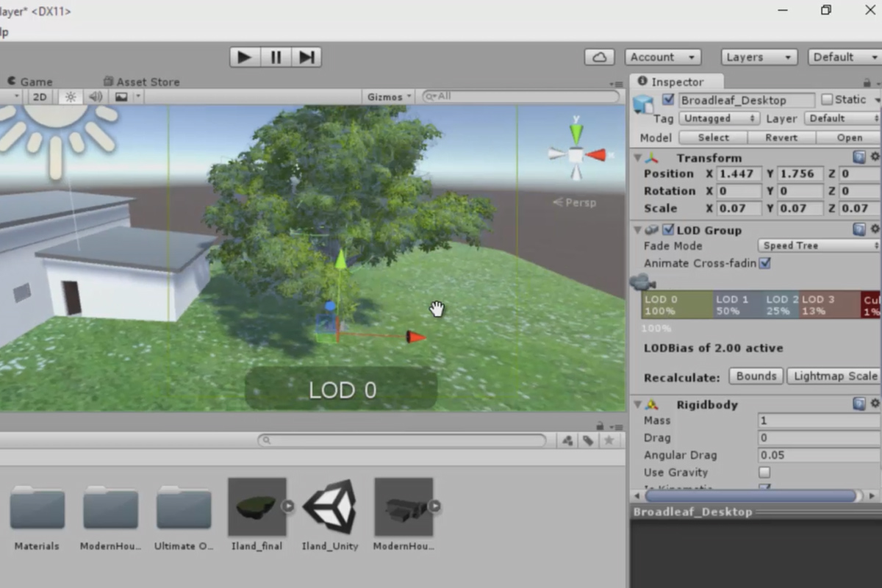Click Revert on the model
Screen dimensions: 882x588
click(x=781, y=137)
